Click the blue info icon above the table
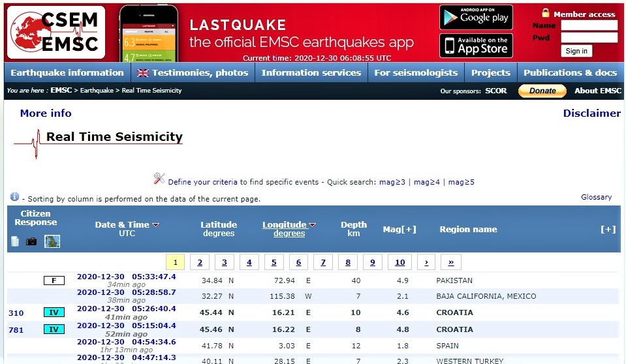 [14, 197]
